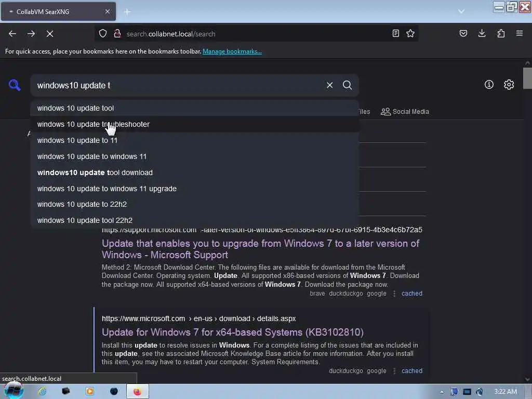Choose suggestion 'windows 10 update troubleshooter'
532x399 pixels.
[x=195, y=124]
